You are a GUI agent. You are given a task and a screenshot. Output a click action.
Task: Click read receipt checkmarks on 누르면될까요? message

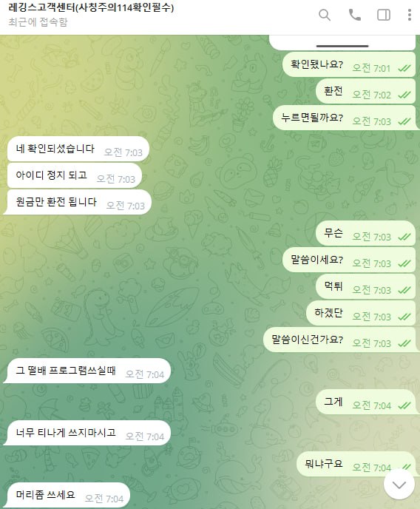point(404,121)
